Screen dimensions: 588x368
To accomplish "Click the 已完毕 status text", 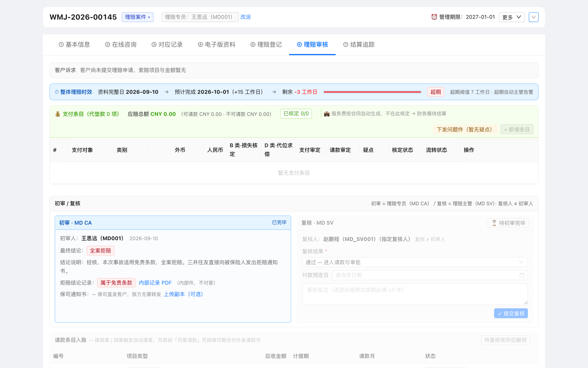I will (279, 222).
